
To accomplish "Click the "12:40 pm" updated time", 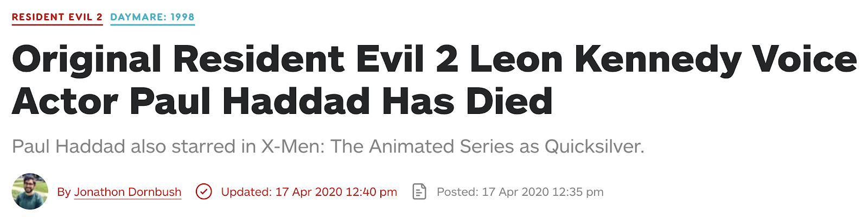I will click(371, 192).
